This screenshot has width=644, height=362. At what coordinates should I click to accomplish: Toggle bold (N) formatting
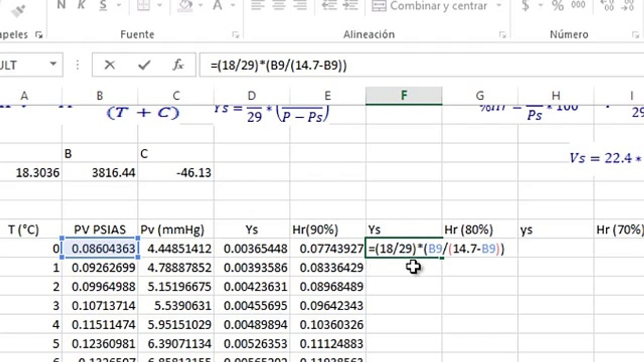pos(61,6)
